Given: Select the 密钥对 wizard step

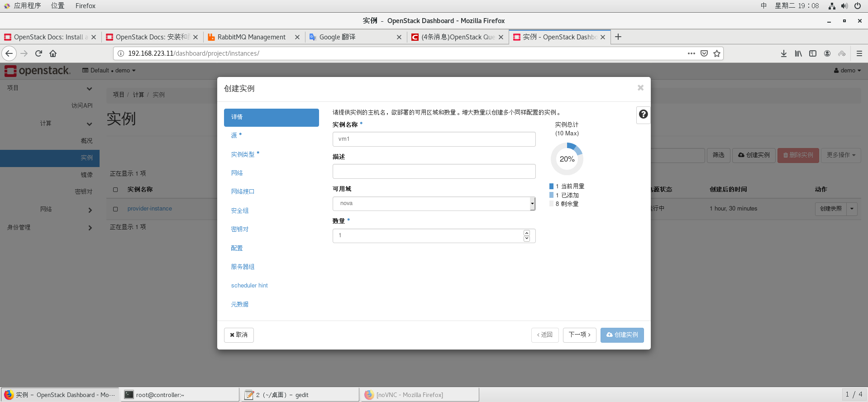Looking at the screenshot, I should tap(240, 229).
